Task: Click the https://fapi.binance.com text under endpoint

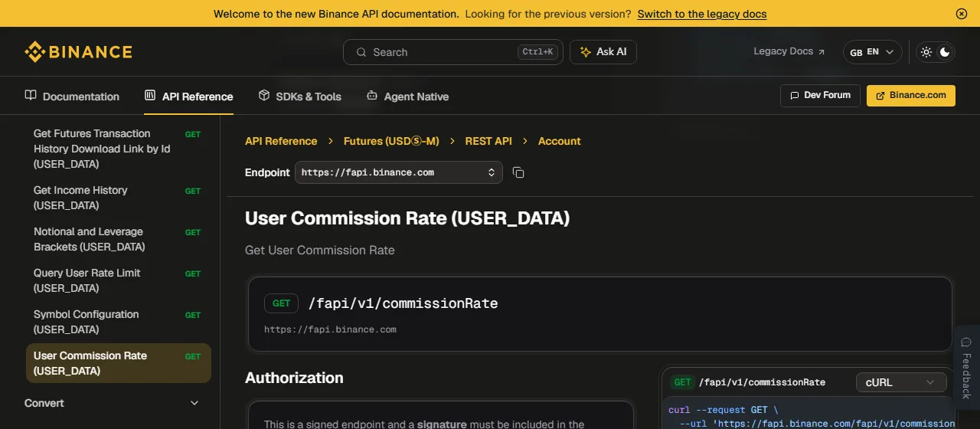Action: coord(330,329)
